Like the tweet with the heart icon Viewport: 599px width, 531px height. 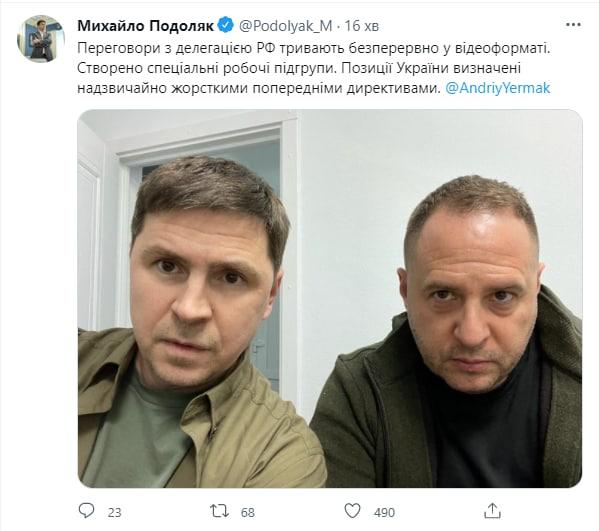pyautogui.click(x=352, y=511)
